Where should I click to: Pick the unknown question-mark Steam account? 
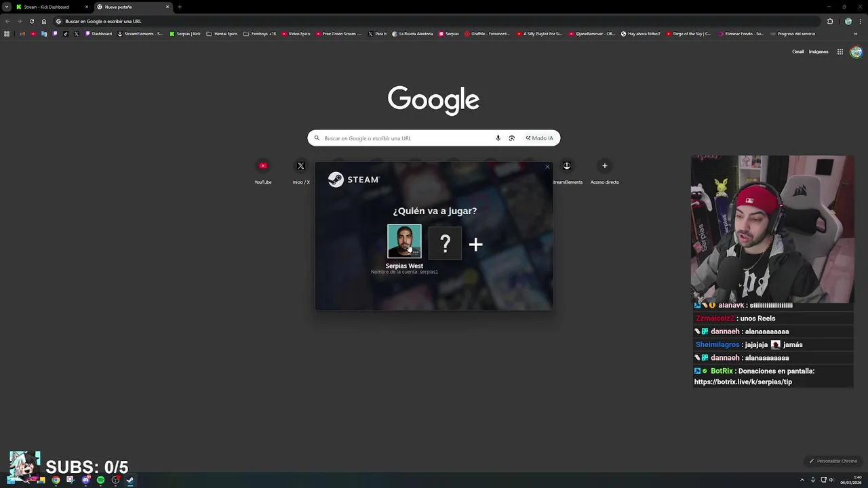tap(445, 243)
